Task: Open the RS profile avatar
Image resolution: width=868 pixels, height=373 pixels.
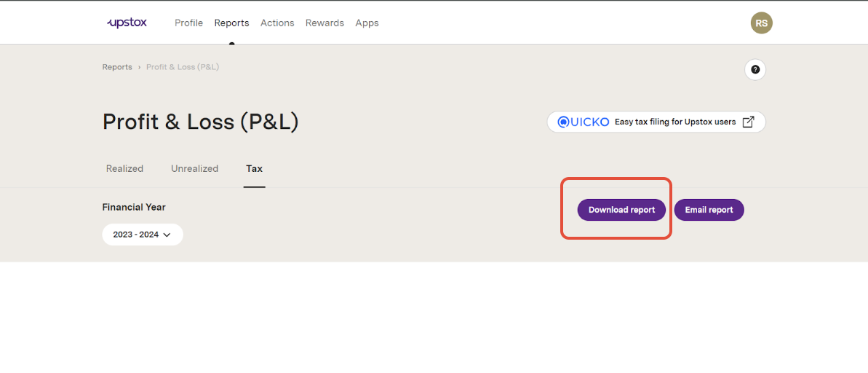Action: pos(761,23)
